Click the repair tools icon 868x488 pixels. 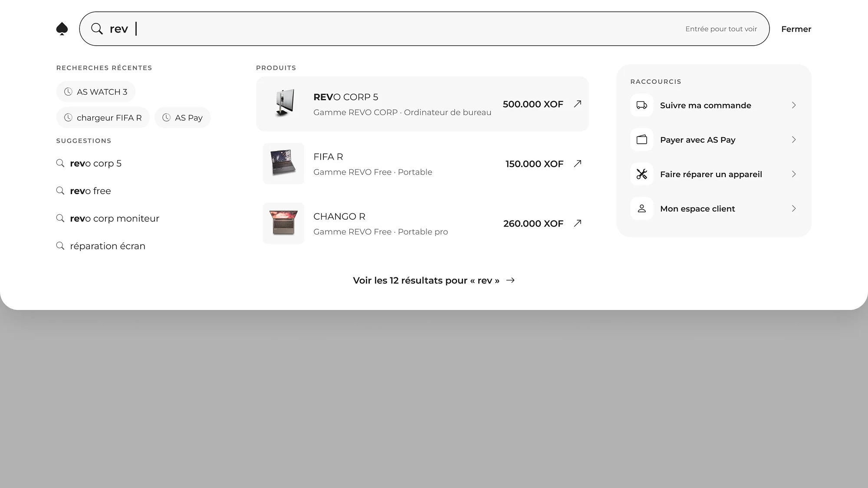pos(641,174)
